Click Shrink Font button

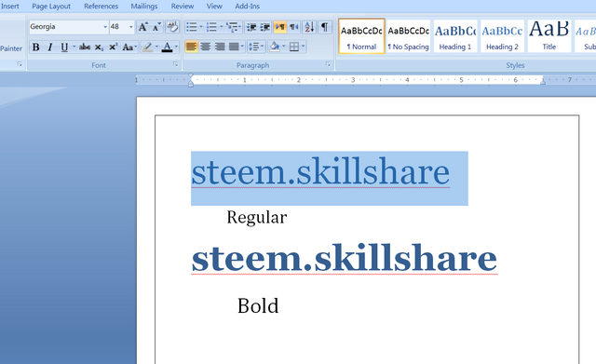point(156,27)
